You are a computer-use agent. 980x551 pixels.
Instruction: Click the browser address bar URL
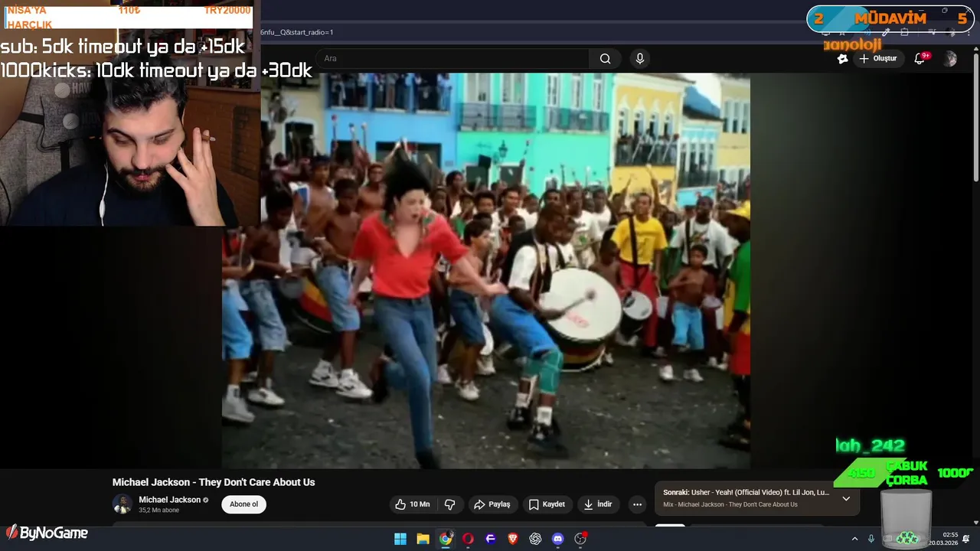[x=296, y=32]
